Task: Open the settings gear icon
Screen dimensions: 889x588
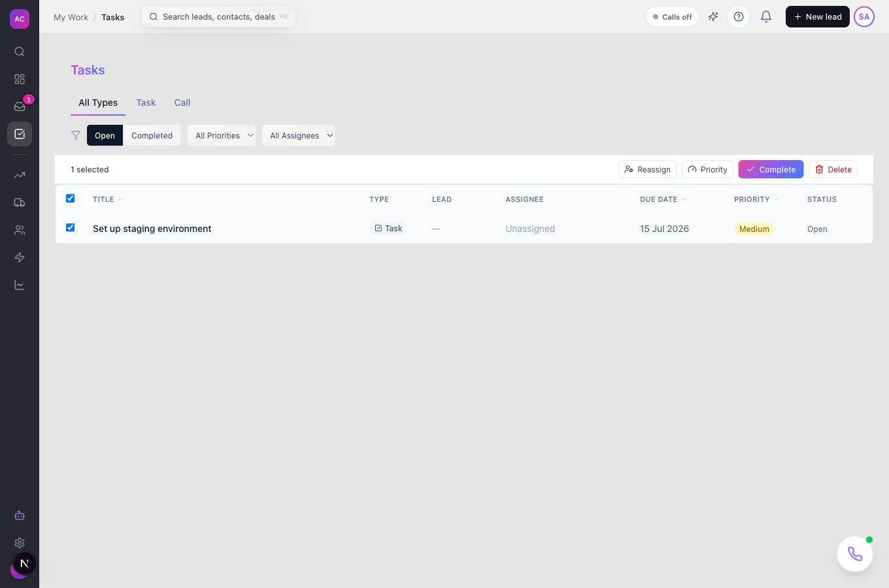Action: [20, 543]
